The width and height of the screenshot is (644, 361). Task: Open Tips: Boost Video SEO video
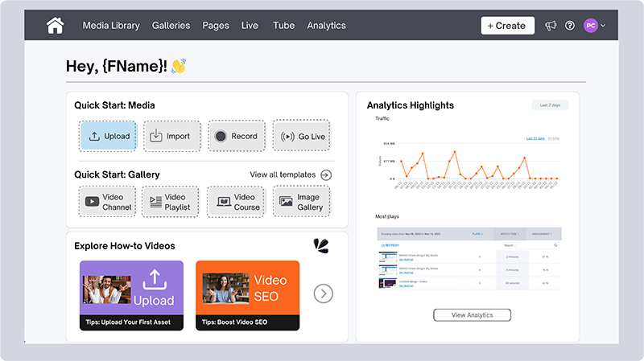tap(248, 295)
